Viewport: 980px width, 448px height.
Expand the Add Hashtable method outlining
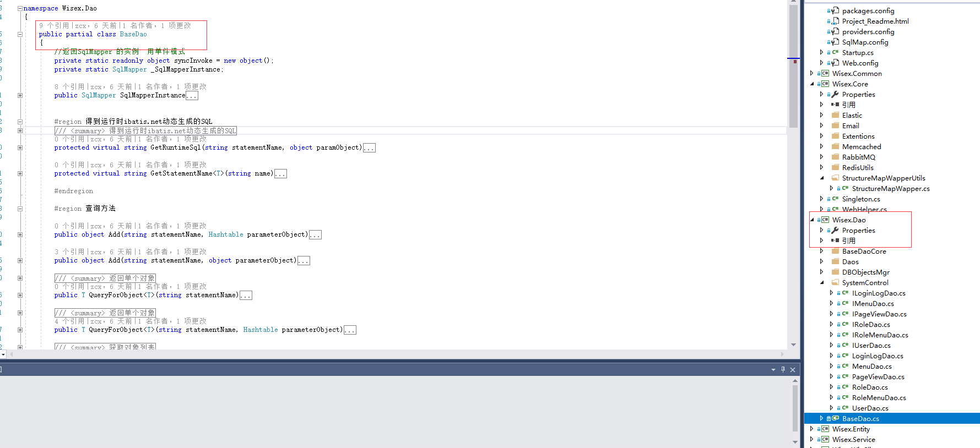20,234
